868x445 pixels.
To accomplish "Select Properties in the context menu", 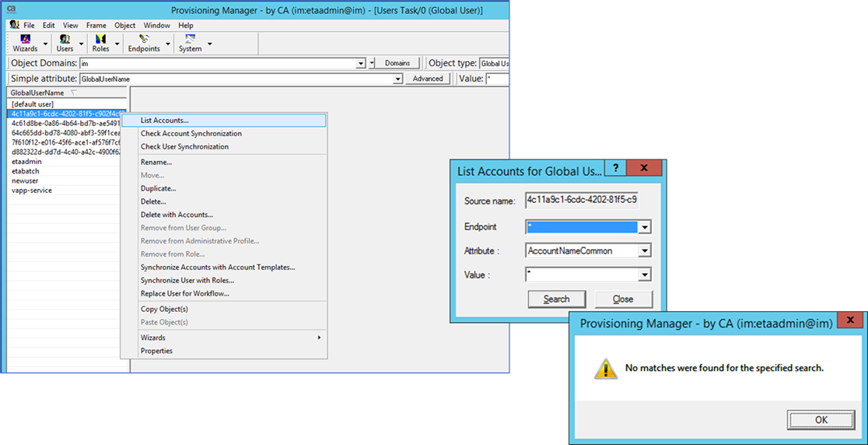I will coord(224,351).
